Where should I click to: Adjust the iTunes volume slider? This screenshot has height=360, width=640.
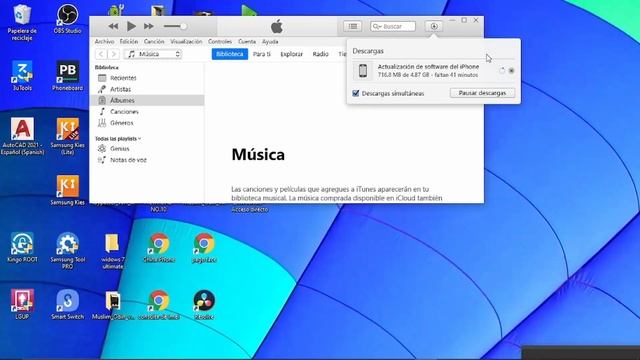point(176,26)
